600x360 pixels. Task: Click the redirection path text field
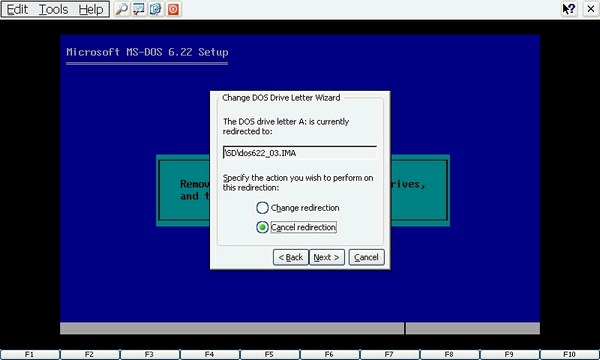tap(300, 153)
